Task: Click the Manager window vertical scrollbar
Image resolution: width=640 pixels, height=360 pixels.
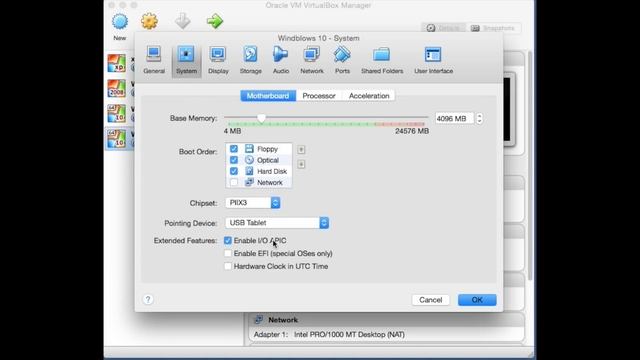Action: pos(530,165)
